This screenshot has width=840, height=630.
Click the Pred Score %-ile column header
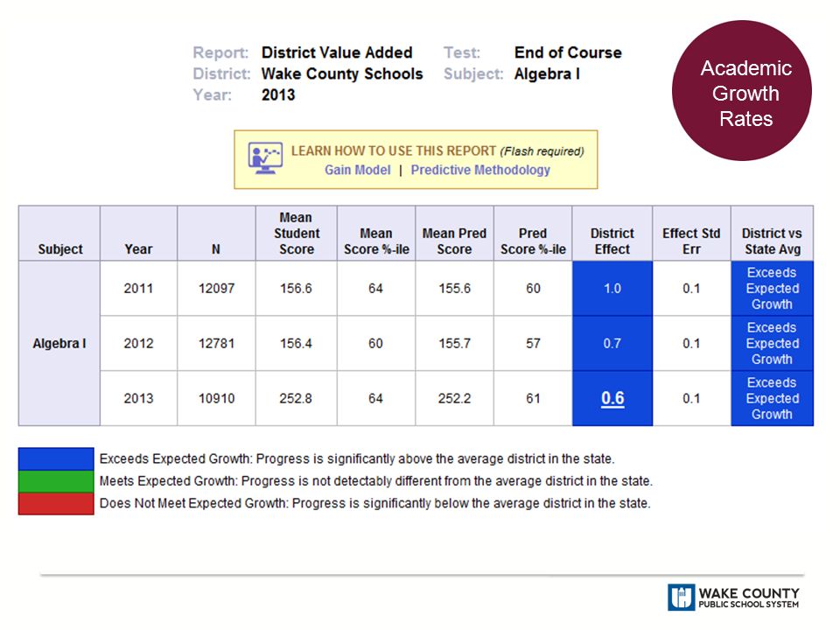pyautogui.click(x=533, y=234)
